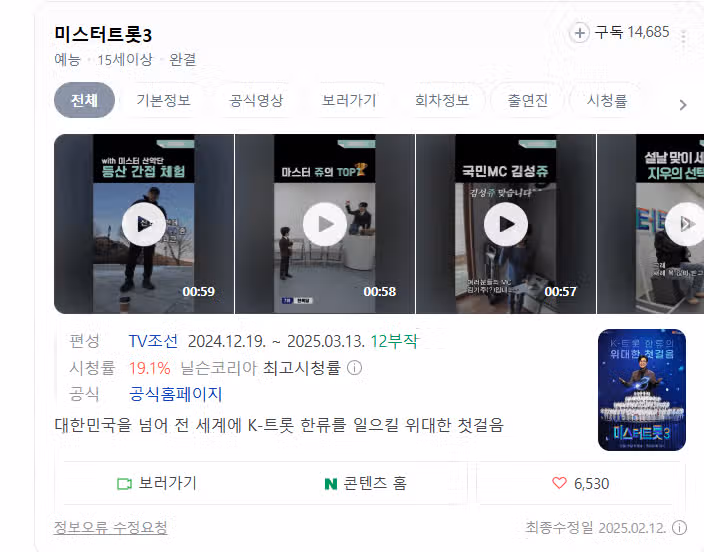The image size is (704, 552).
Task: Click the info icon beside 최고시청률
Action: (x=354, y=368)
